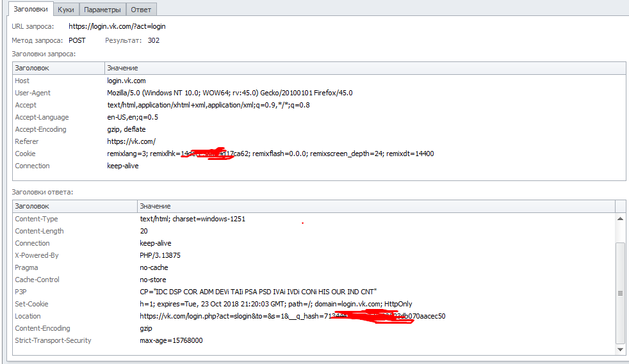Click the PHP/3.13875 value
629x364 pixels.
tap(160, 255)
